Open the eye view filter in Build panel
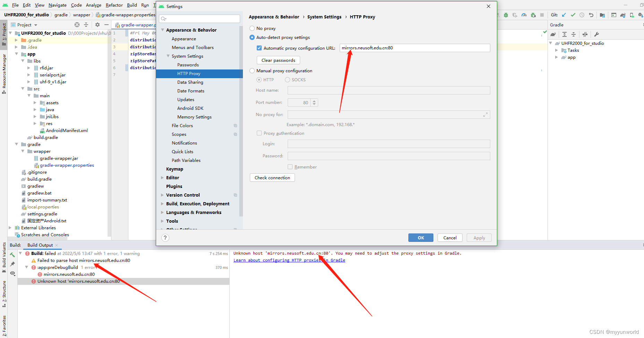The height and width of the screenshot is (338, 644). click(12, 273)
